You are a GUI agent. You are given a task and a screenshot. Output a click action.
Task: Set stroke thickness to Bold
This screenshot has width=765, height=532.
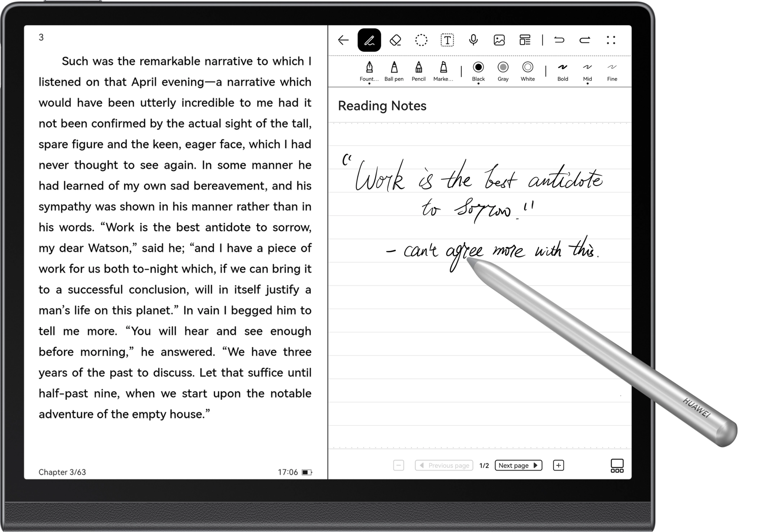563,71
